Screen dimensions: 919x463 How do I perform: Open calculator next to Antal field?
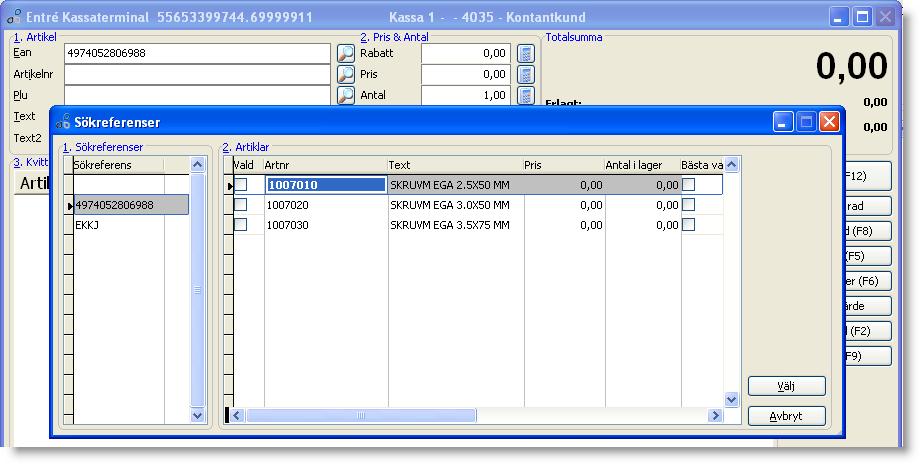pos(526,95)
